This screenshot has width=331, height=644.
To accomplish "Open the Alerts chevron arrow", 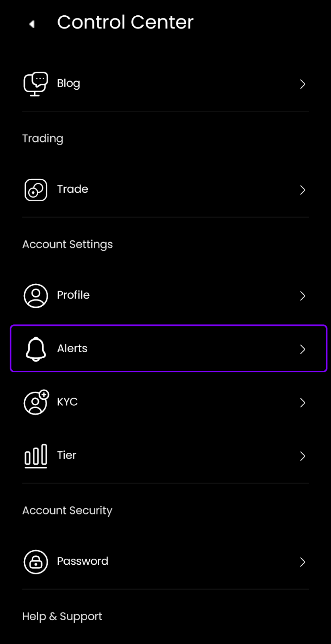I will point(302,349).
